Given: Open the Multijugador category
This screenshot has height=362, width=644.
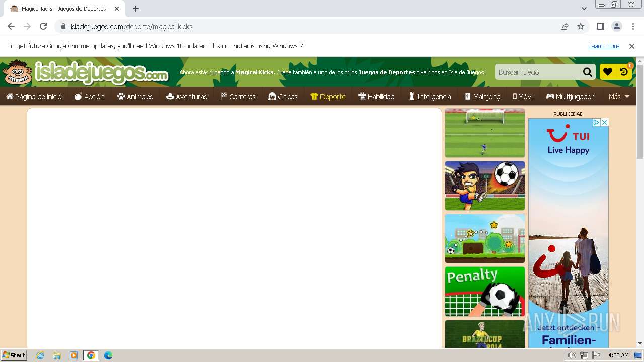Looking at the screenshot, I should point(570,96).
